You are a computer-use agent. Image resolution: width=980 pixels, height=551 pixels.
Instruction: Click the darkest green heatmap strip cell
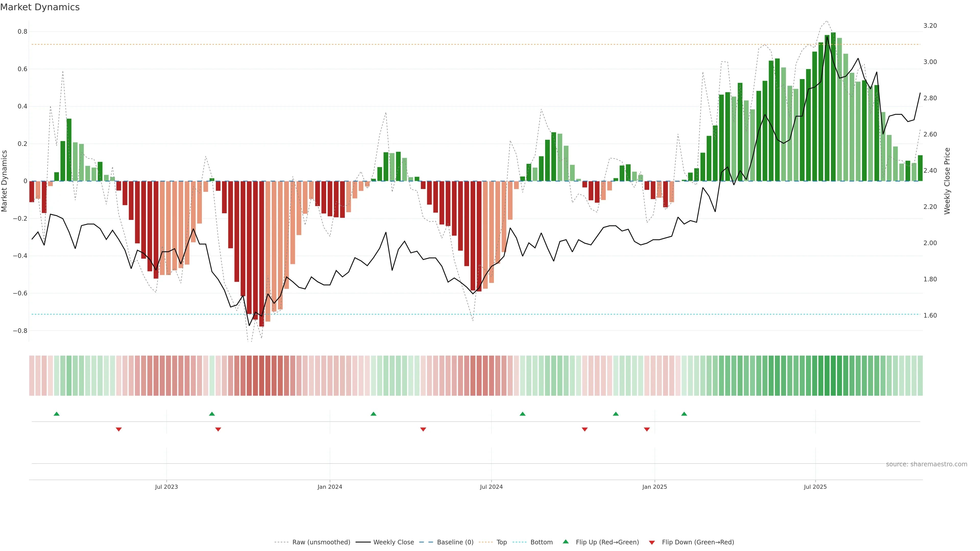tap(833, 376)
